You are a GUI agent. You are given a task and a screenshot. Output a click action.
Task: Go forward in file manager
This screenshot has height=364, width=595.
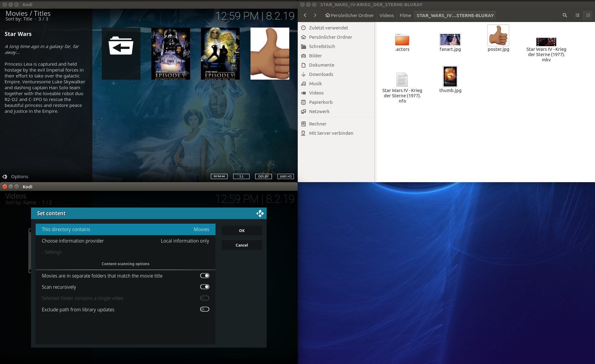[x=315, y=15]
